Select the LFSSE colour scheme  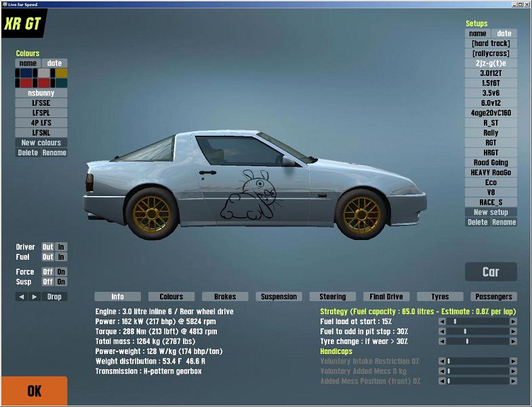pyautogui.click(x=41, y=103)
